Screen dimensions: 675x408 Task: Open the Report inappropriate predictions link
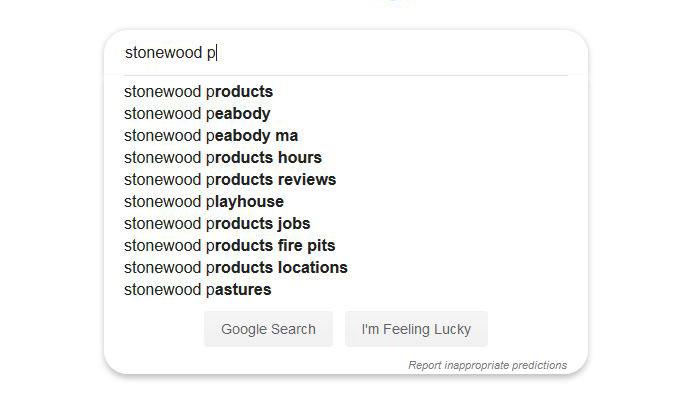[487, 365]
